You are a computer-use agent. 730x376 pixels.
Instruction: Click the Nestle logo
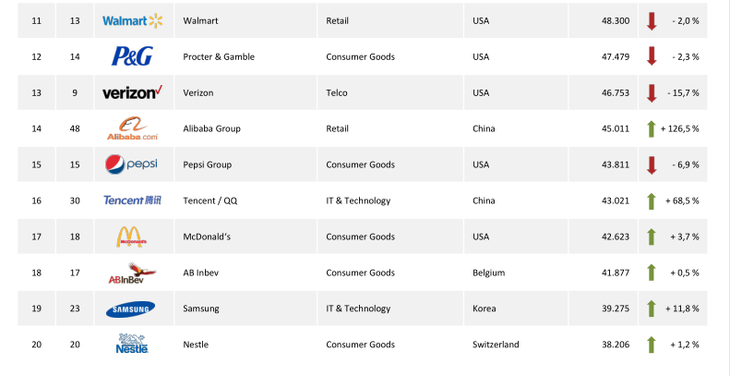click(132, 344)
